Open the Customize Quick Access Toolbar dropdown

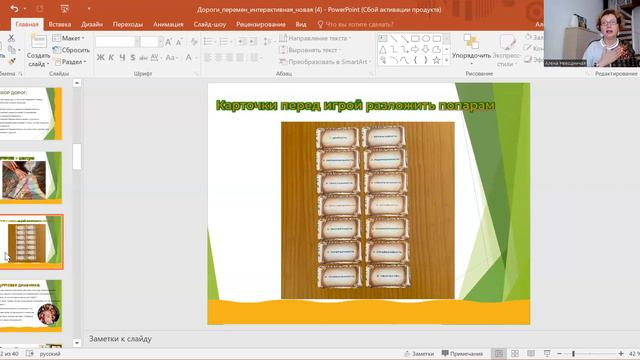89,9
